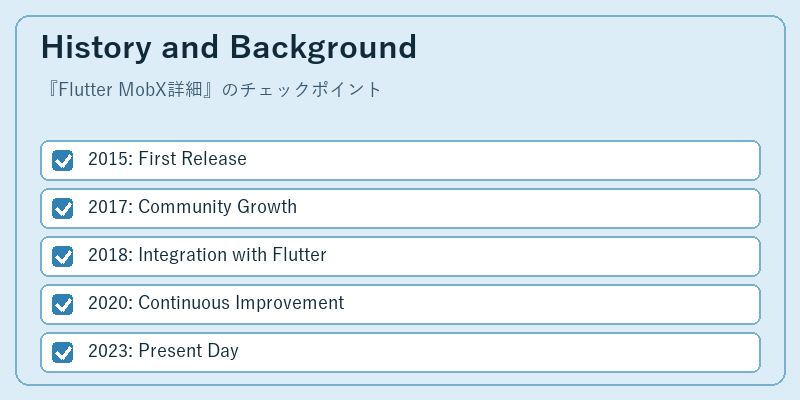Select the '2017: Community Growth' label text
The height and width of the screenshot is (400, 800).
click(x=192, y=207)
